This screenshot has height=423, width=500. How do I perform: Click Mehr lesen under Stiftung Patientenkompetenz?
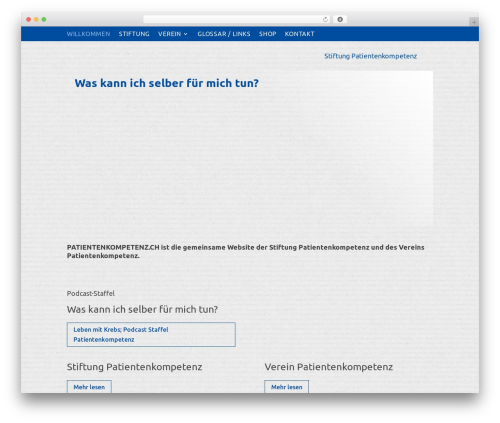pos(89,387)
